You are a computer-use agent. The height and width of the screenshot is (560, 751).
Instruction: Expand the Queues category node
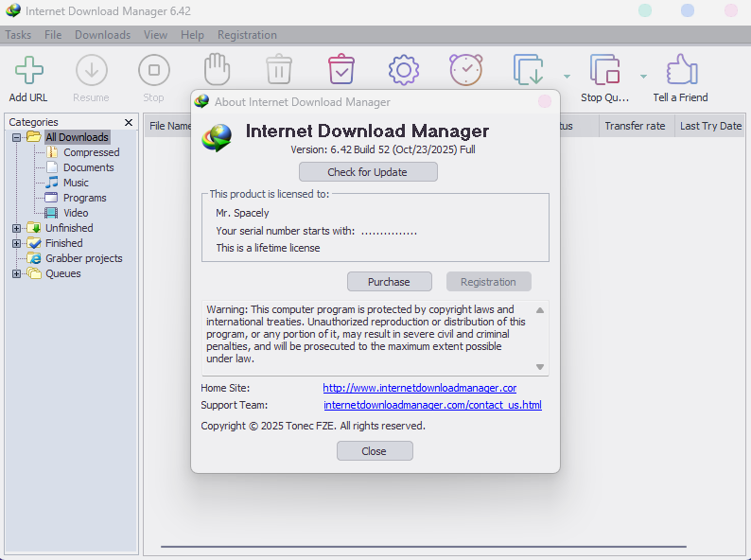click(16, 273)
